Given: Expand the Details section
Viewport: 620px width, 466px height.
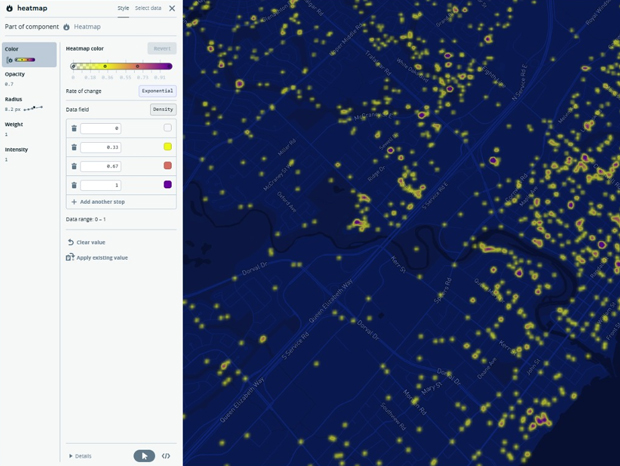Looking at the screenshot, I should click(x=80, y=456).
